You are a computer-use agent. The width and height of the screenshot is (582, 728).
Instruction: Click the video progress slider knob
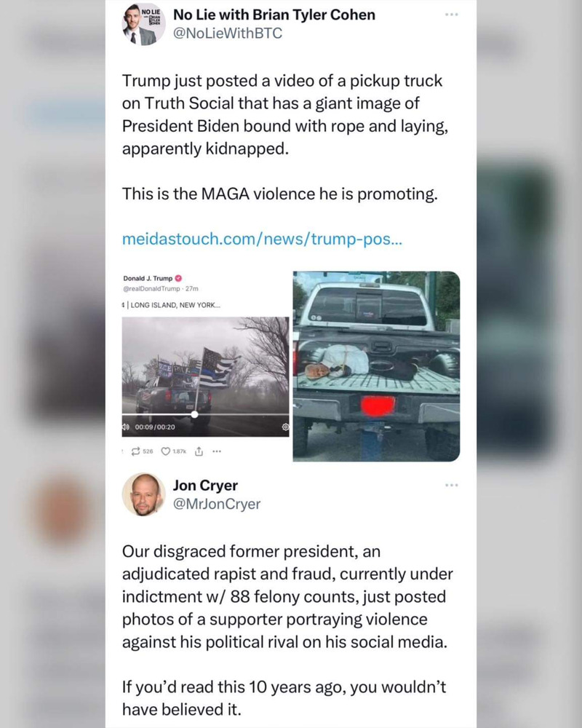(195, 414)
